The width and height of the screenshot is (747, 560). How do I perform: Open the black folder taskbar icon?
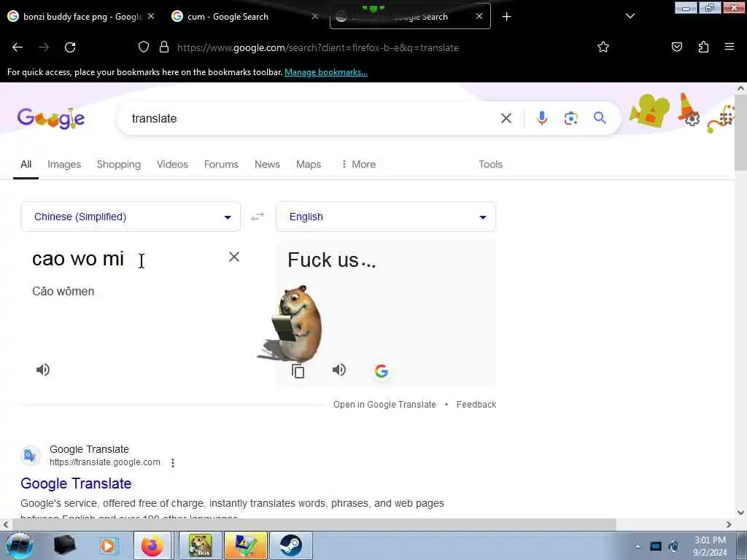(64, 545)
